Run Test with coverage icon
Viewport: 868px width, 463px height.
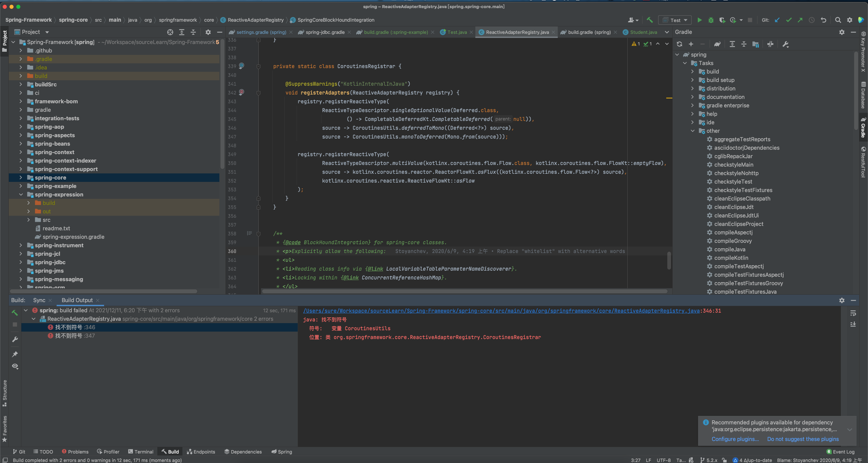722,20
